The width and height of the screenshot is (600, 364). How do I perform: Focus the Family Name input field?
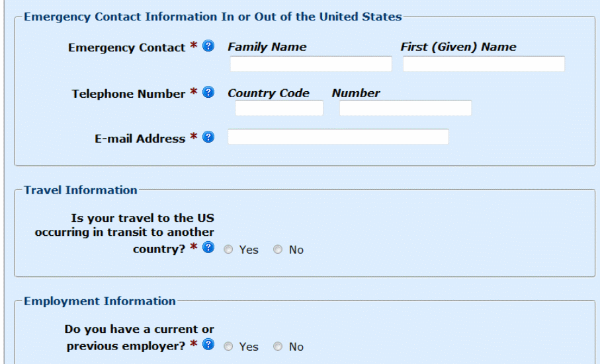pyautogui.click(x=311, y=64)
